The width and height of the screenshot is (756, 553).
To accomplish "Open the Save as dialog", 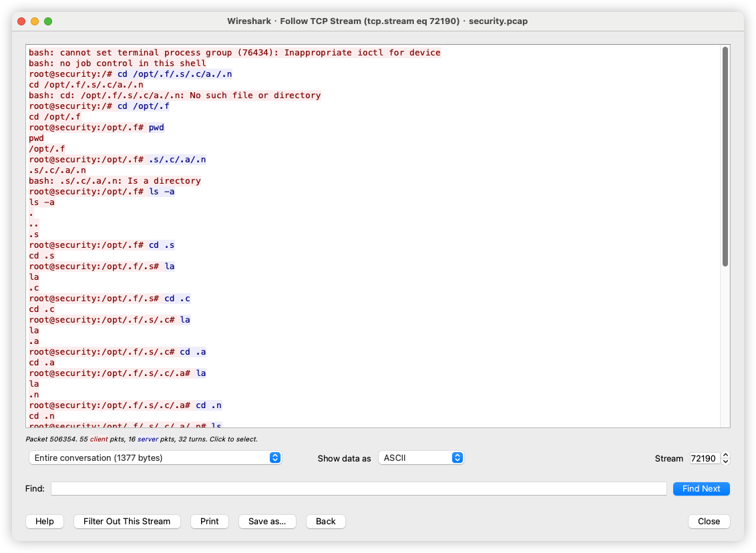I will pyautogui.click(x=267, y=521).
